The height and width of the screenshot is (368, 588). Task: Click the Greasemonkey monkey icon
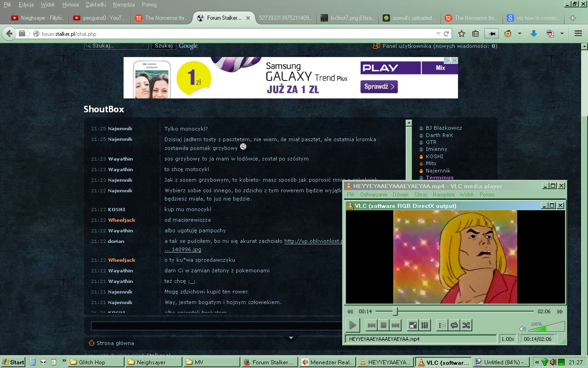[508, 34]
